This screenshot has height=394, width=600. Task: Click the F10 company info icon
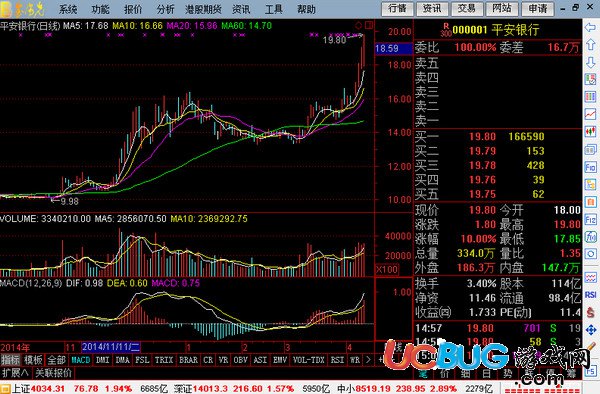590,167
